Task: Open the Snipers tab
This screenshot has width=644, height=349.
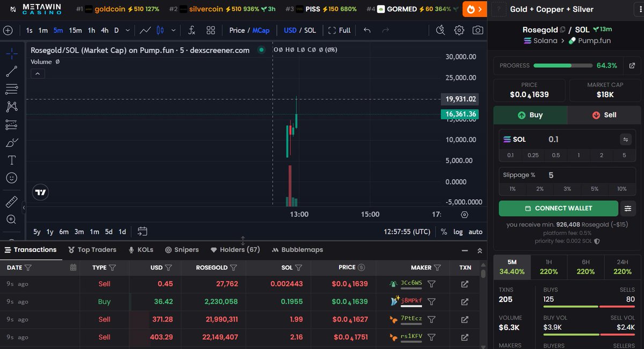Action: pyautogui.click(x=182, y=250)
